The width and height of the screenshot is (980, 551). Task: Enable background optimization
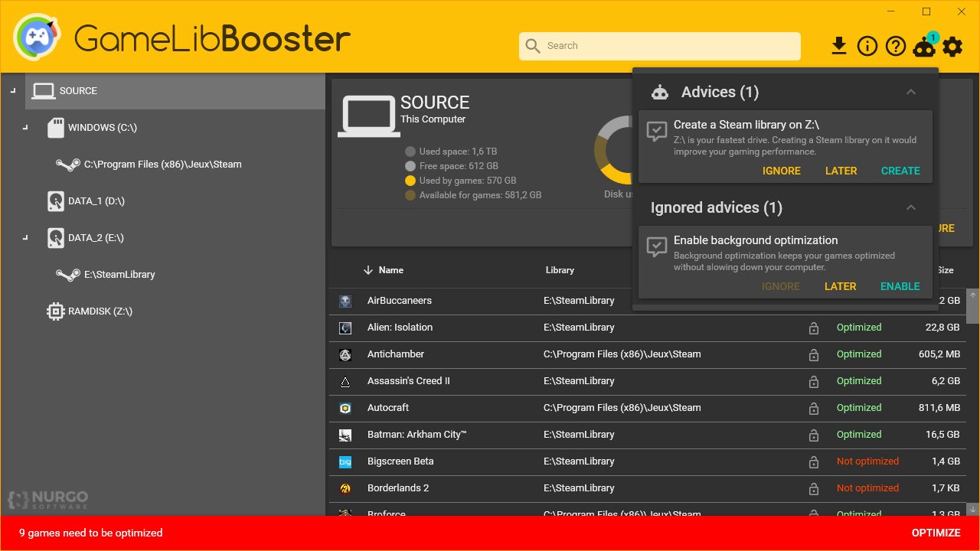(900, 286)
